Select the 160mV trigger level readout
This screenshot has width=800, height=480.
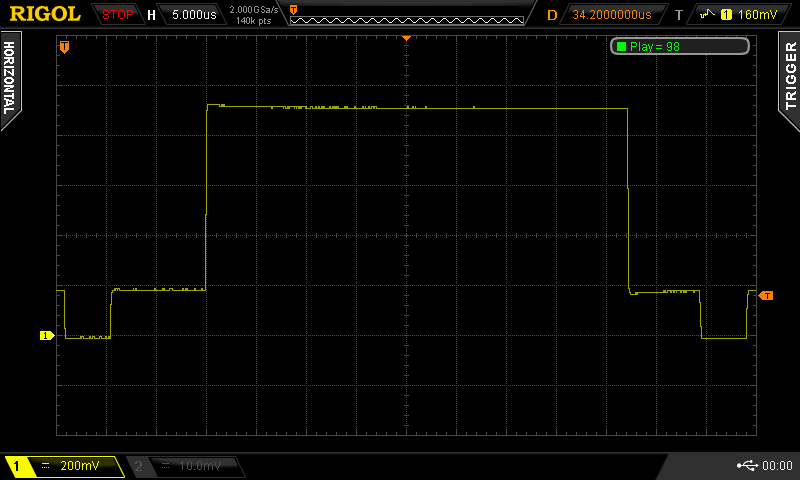757,15
